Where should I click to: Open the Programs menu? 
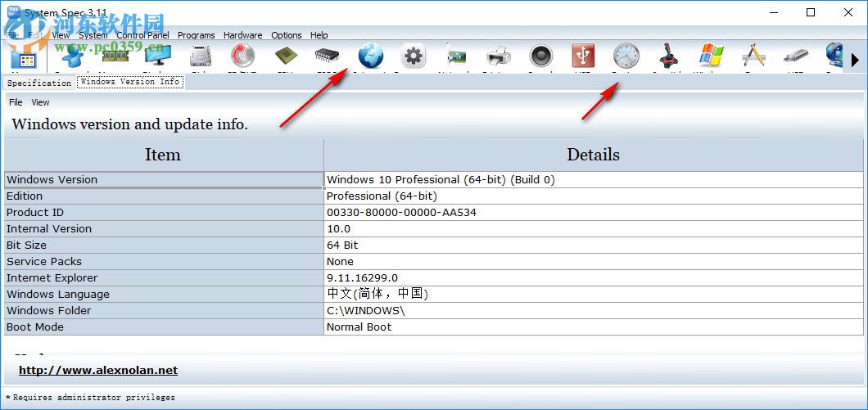[x=196, y=35]
